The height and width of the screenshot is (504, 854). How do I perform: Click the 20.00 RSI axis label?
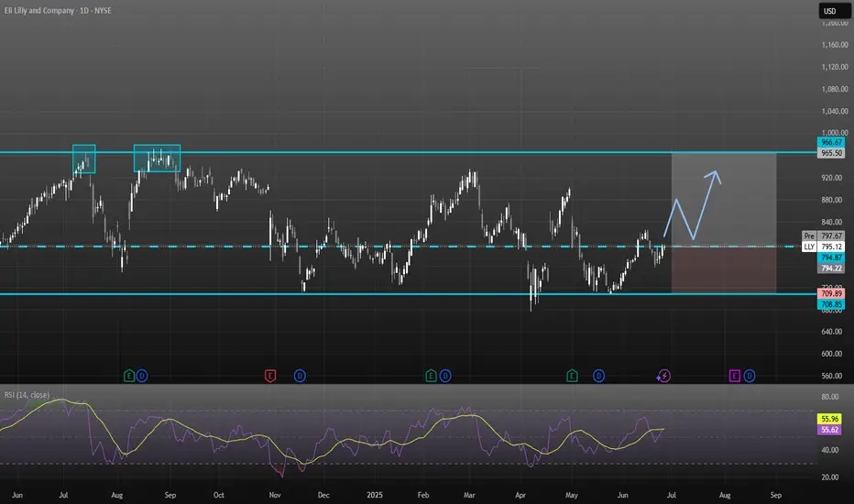pos(829,477)
